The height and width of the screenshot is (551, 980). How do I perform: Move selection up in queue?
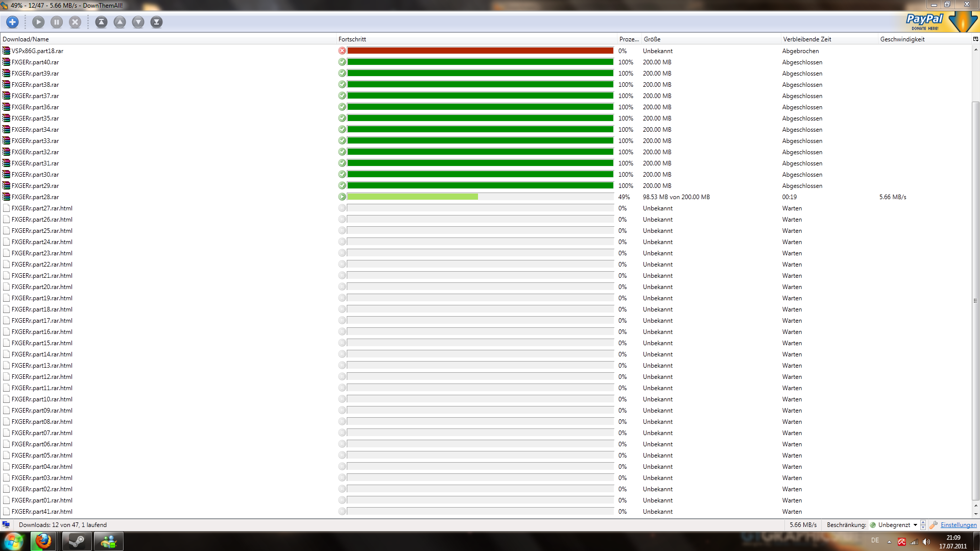119,22
